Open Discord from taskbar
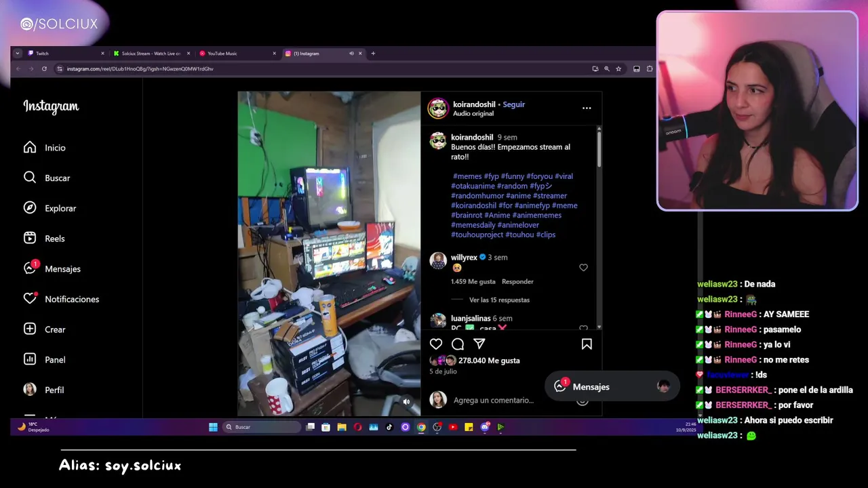Image resolution: width=868 pixels, height=488 pixels. tap(485, 427)
